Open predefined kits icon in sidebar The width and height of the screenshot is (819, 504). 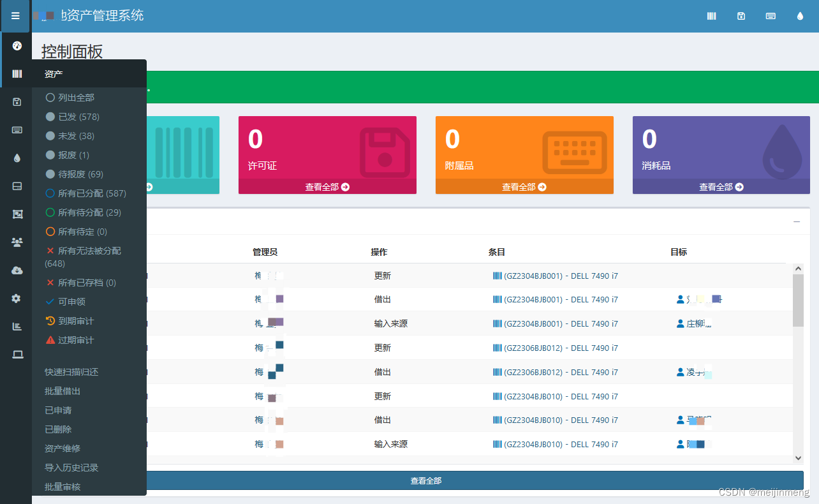[17, 214]
